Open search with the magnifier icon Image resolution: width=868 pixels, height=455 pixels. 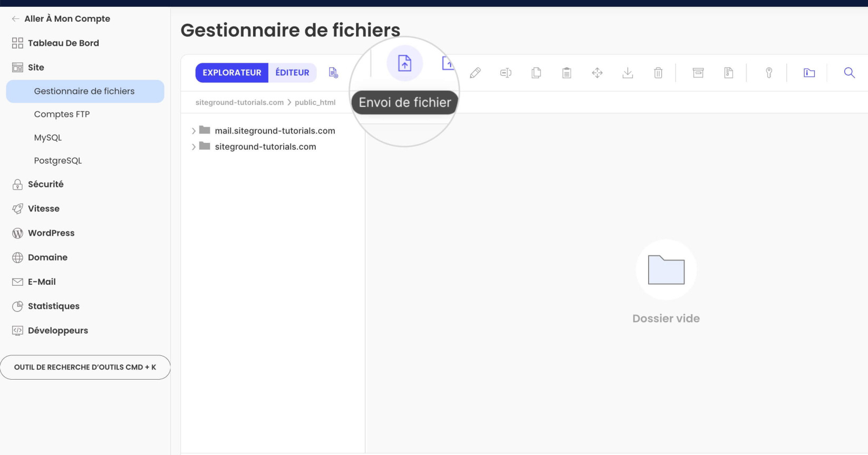849,73
